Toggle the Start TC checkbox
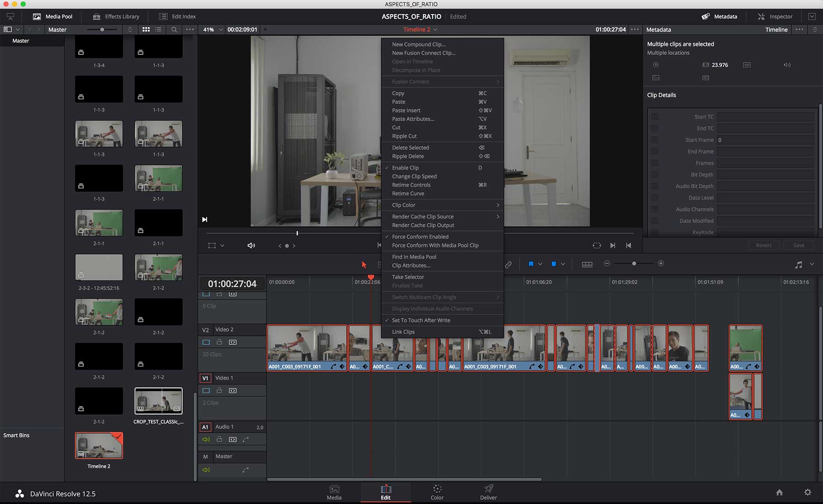This screenshot has width=823, height=504. [655, 117]
